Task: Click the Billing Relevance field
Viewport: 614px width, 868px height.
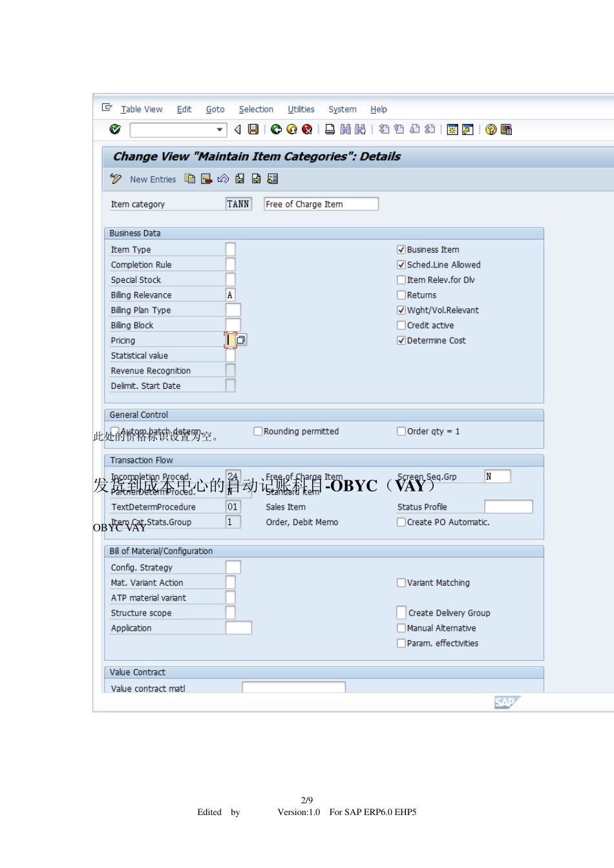Action: pyautogui.click(x=230, y=294)
